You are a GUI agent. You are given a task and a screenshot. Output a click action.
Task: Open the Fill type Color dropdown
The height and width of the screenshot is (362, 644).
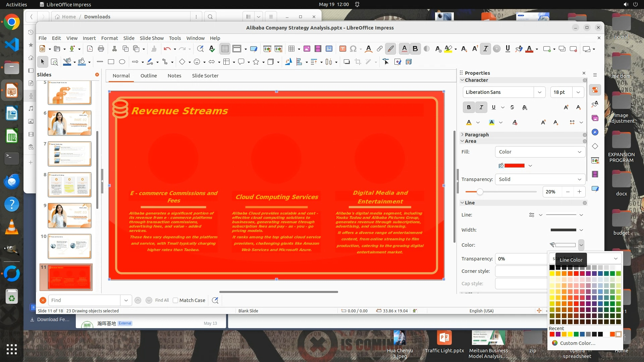click(x=540, y=152)
